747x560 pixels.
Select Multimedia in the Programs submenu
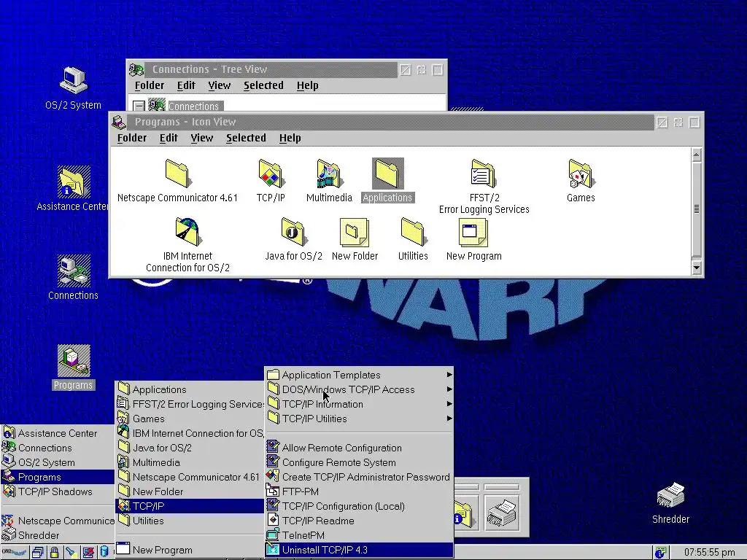pos(190,462)
